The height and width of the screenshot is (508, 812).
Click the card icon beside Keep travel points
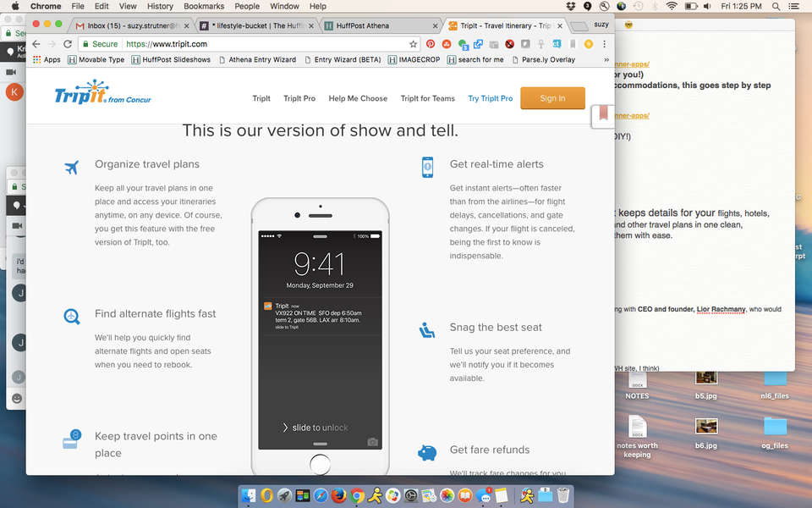coord(71,439)
